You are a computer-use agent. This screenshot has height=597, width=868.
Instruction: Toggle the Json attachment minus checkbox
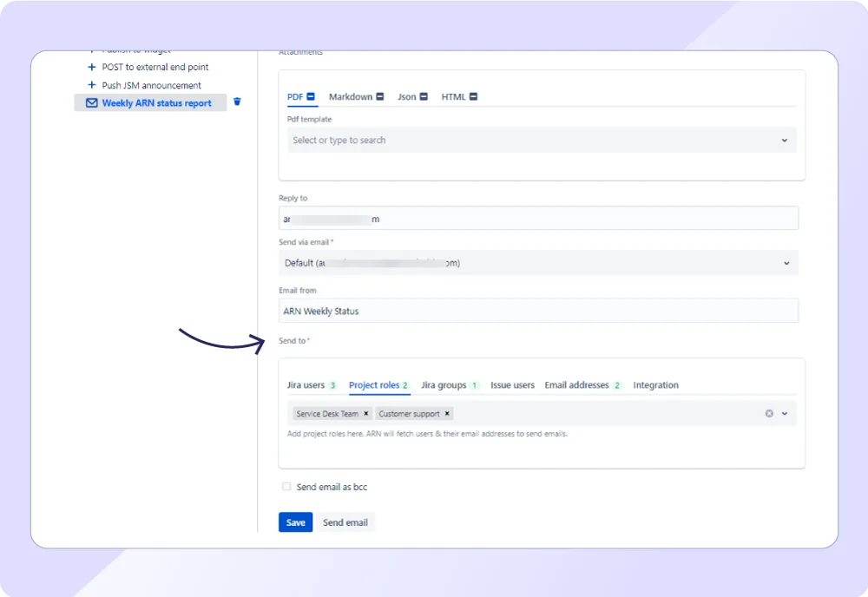(x=424, y=96)
